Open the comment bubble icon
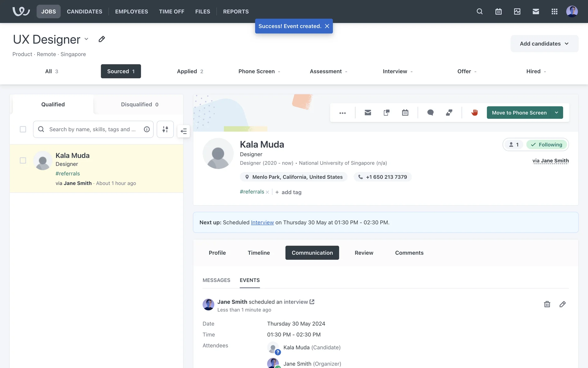 pos(430,113)
